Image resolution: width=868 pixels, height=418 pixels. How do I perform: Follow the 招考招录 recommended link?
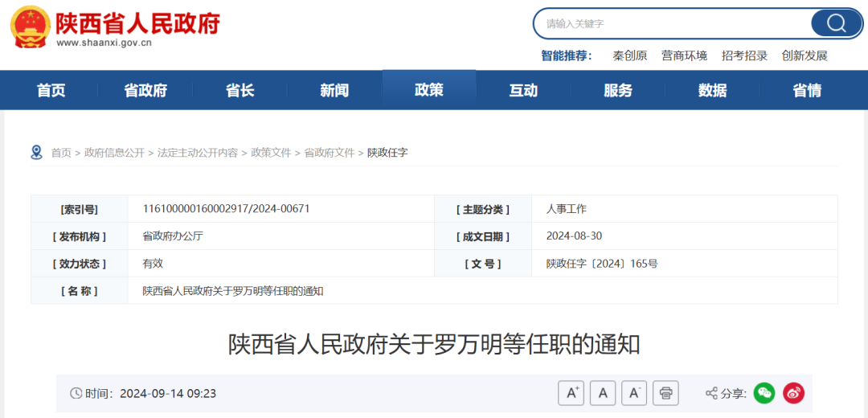[744, 55]
